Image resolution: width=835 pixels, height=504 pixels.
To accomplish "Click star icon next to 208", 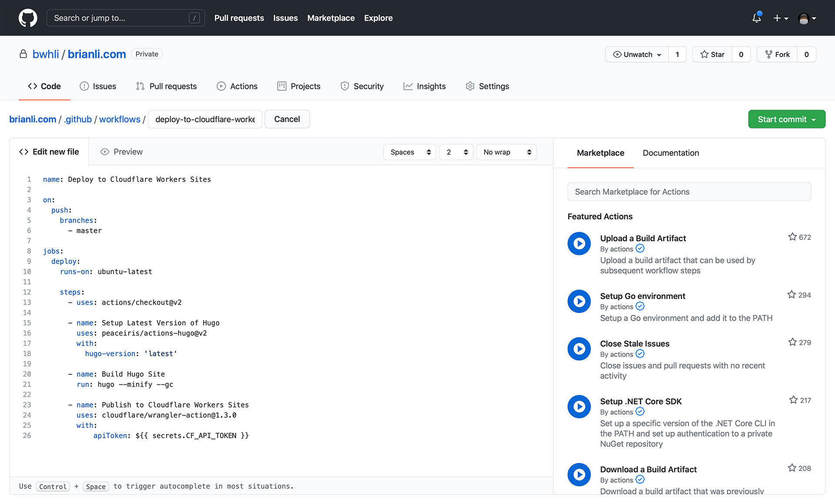I will [792, 468].
